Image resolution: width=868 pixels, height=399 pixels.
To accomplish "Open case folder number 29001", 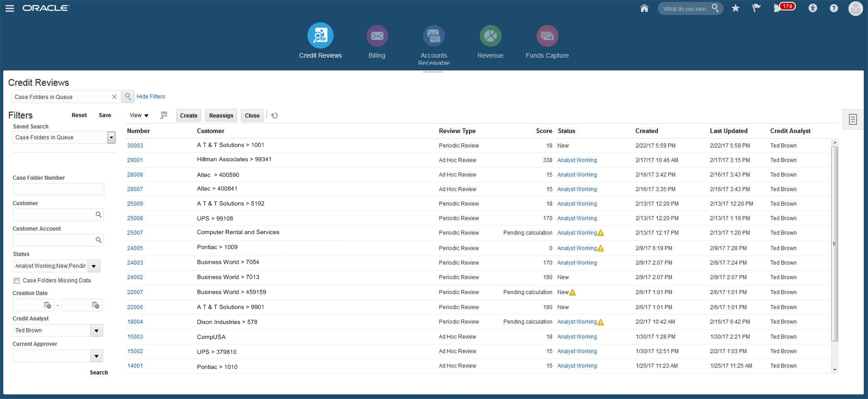I will coord(135,160).
